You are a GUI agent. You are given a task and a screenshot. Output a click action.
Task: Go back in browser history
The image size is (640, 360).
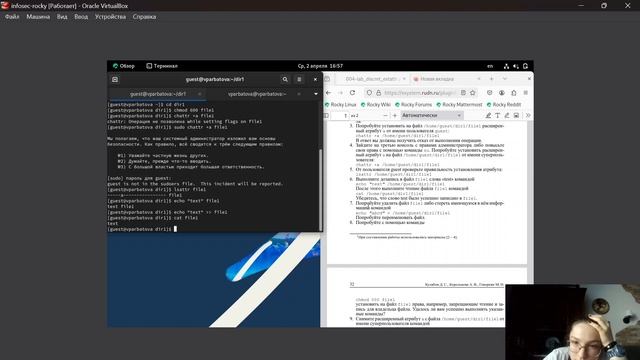[x=329, y=93]
